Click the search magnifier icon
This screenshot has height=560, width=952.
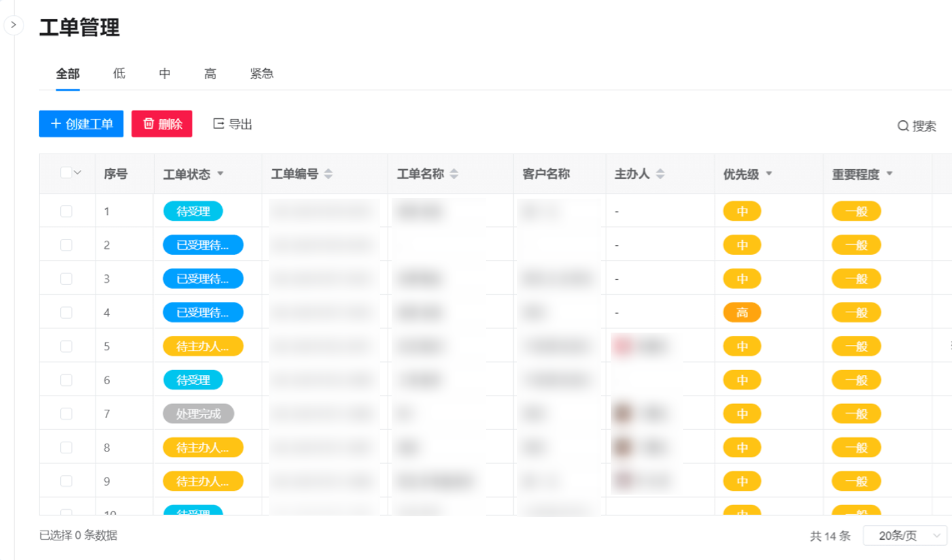902,126
